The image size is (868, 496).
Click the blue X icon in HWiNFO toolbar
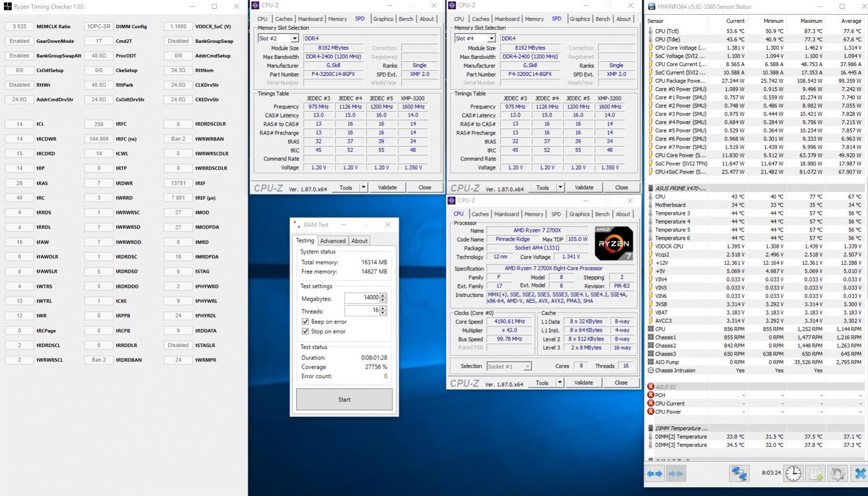[860, 473]
